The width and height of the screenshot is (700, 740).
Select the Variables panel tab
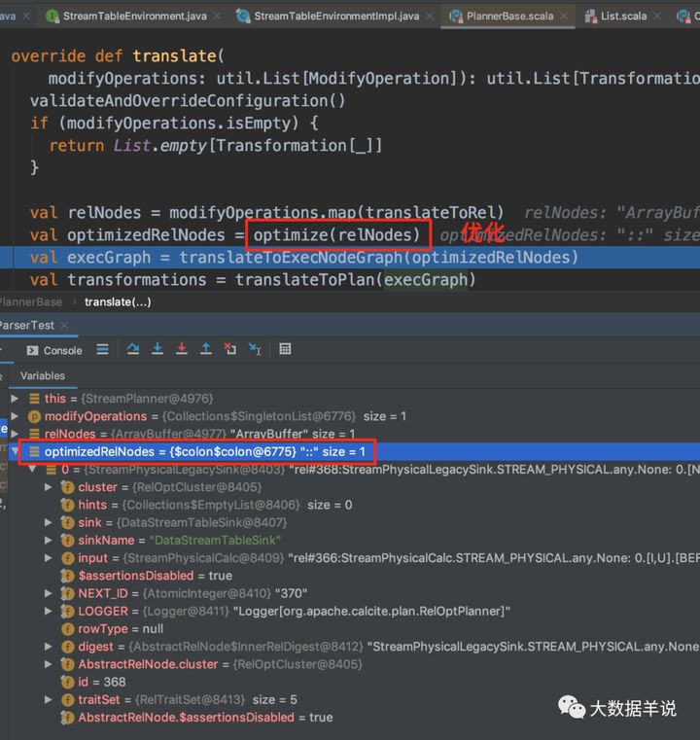coord(43,375)
